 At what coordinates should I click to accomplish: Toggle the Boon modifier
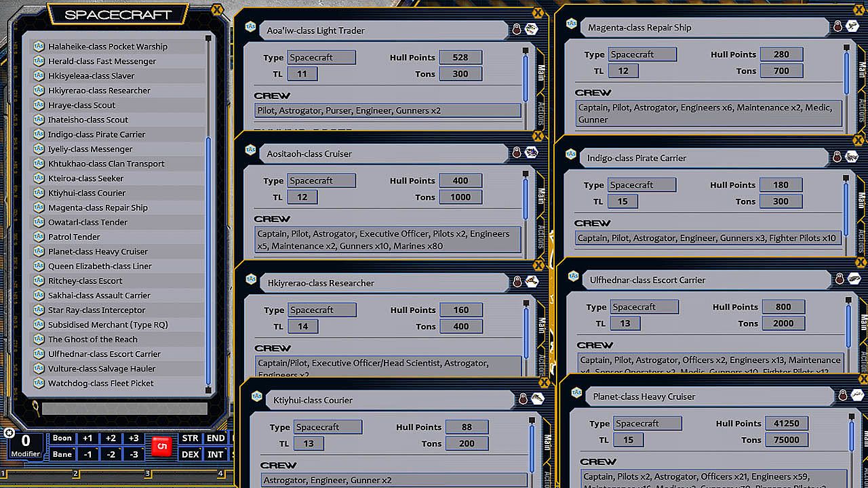tap(62, 439)
